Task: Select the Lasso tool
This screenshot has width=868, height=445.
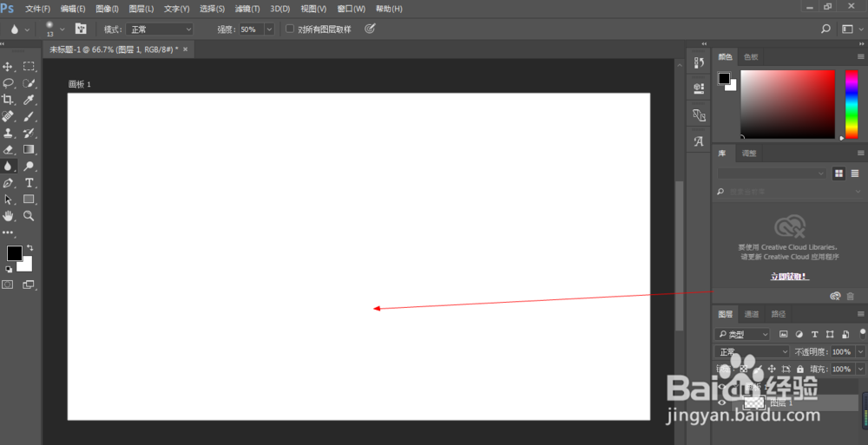Action: point(8,83)
